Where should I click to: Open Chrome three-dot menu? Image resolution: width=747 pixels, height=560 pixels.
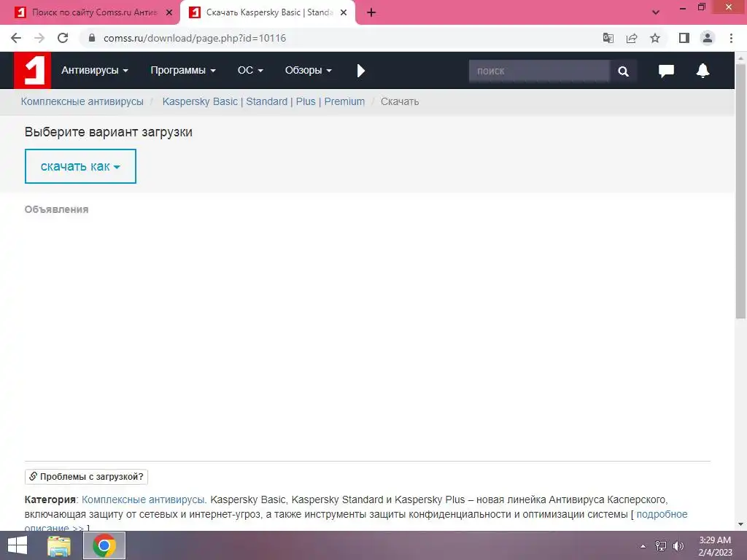click(731, 38)
